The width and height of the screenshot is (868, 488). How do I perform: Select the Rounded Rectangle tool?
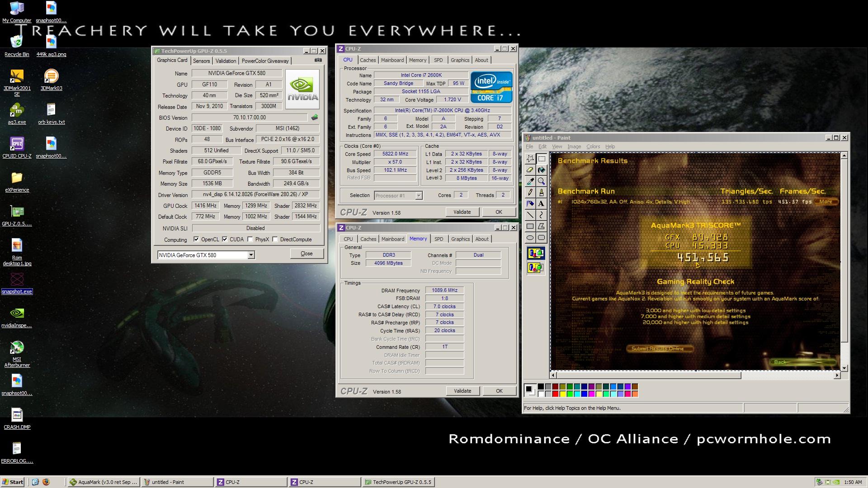click(x=541, y=238)
